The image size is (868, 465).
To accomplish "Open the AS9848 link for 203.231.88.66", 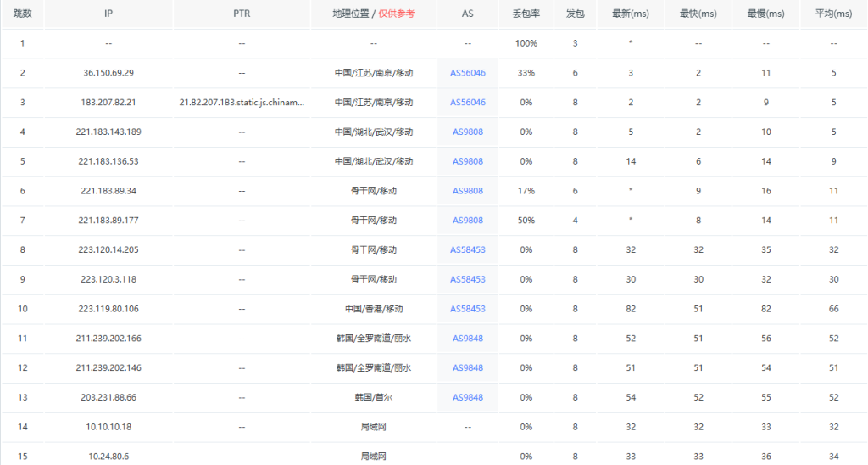I will 467,397.
